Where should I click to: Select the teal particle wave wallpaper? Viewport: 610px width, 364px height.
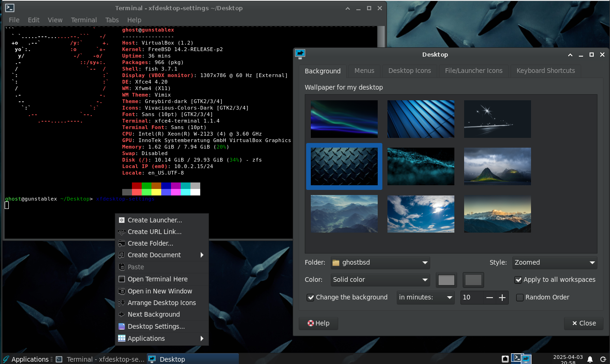point(421,166)
